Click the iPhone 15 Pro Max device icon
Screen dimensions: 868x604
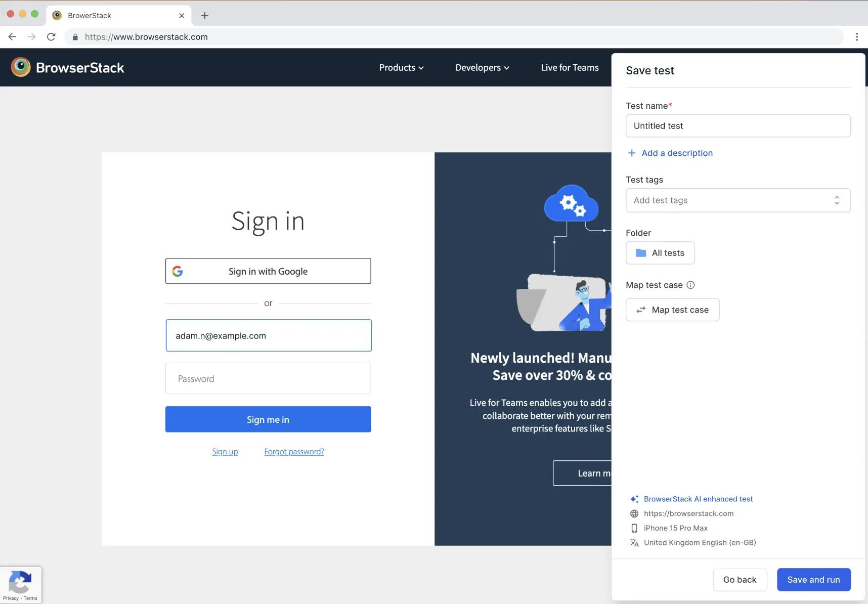click(634, 528)
